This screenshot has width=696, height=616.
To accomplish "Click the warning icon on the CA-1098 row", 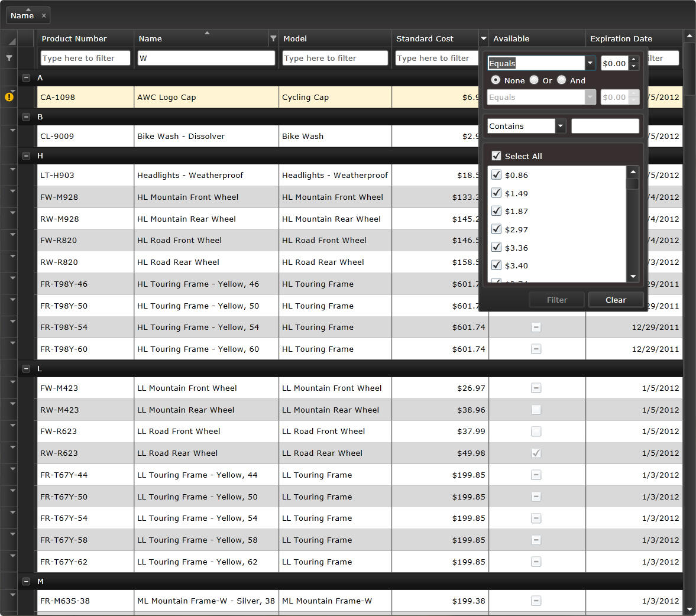I will coord(9,97).
